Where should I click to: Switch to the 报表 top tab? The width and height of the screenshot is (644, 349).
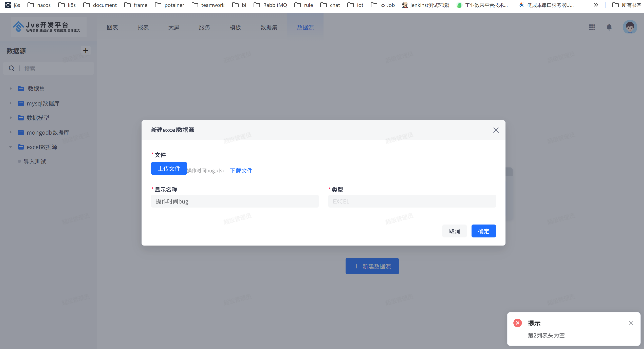click(x=143, y=27)
